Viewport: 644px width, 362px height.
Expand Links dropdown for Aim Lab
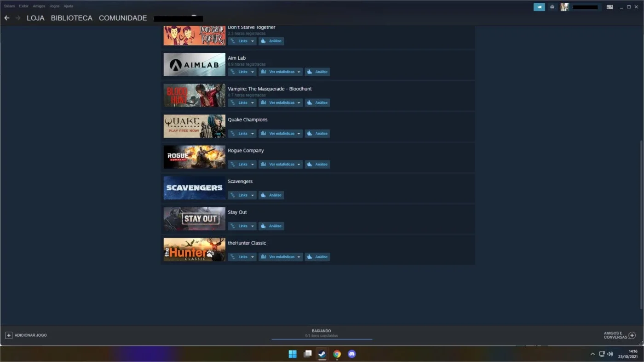click(242, 72)
